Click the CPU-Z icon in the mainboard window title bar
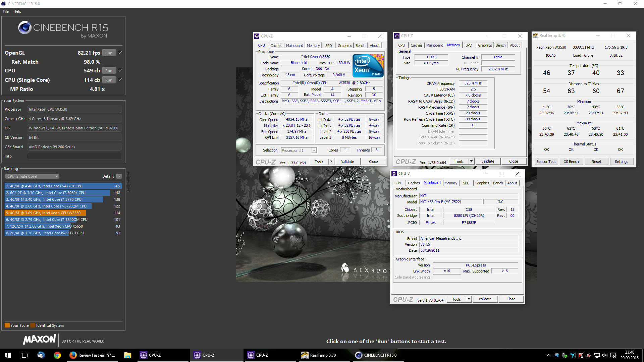The image size is (644, 362). 394,174
